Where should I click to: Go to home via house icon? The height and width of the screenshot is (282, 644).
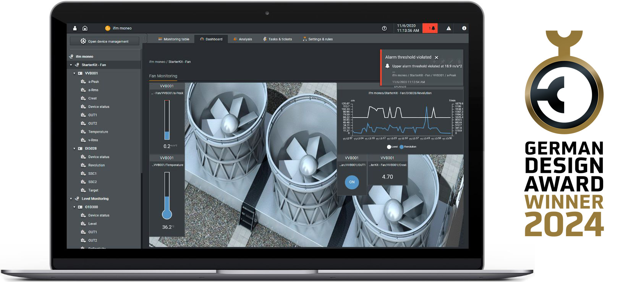85,28
